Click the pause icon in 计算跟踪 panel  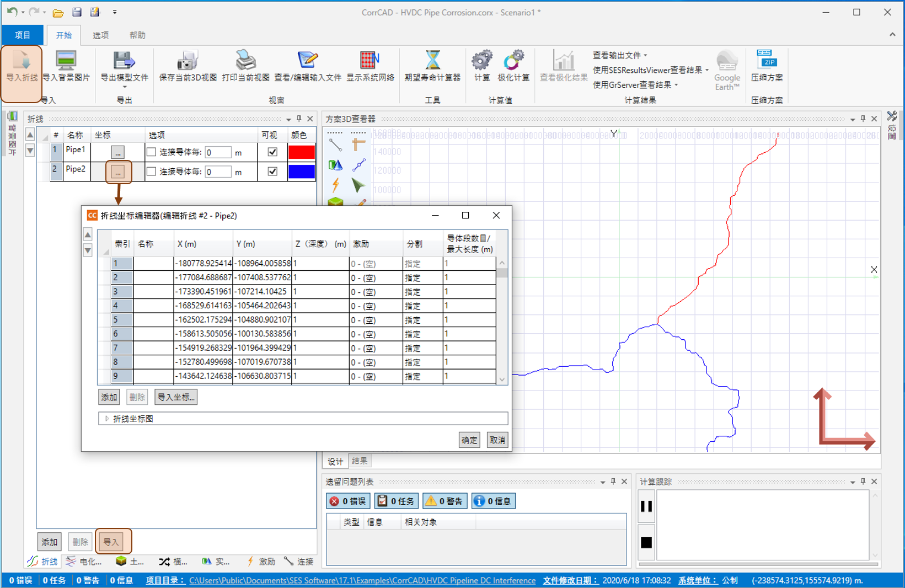646,506
